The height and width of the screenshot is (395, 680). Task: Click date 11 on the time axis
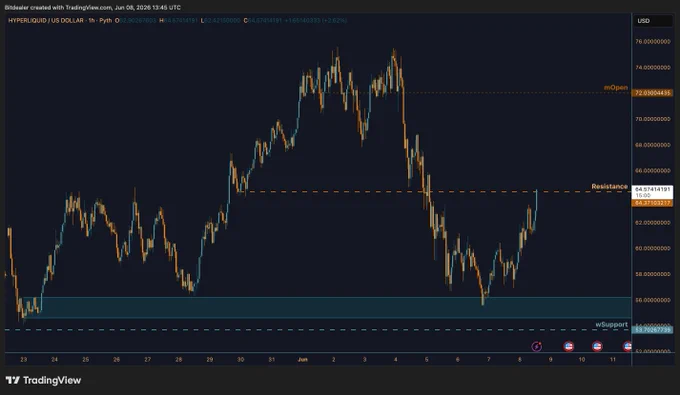613,359
